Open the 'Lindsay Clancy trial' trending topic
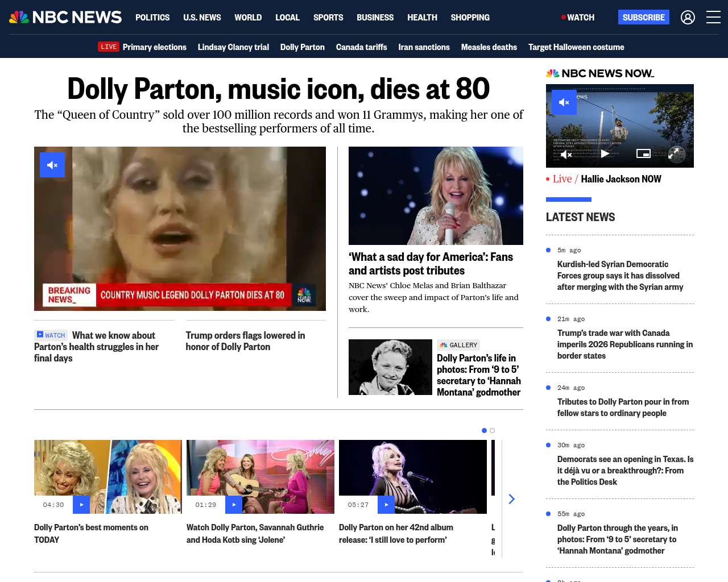This screenshot has height=582, width=728. click(233, 47)
